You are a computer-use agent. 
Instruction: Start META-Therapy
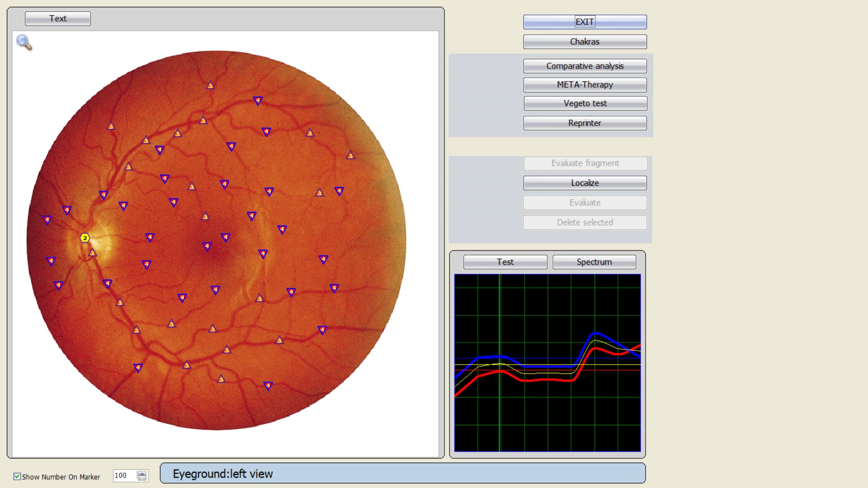click(585, 84)
